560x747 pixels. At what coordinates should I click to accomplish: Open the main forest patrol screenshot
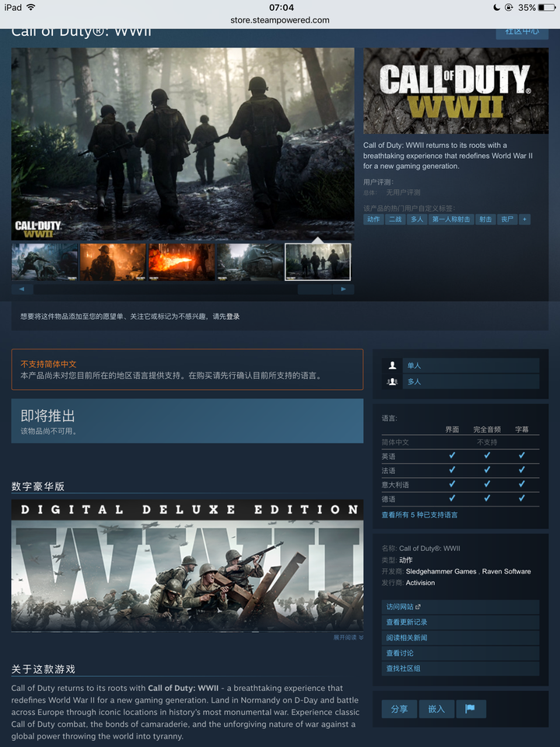click(182, 143)
